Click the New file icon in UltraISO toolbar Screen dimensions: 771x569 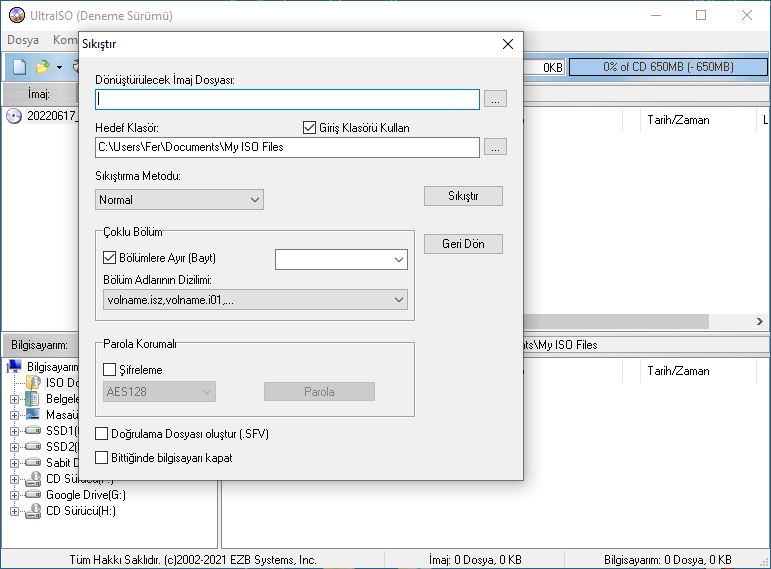click(19, 66)
